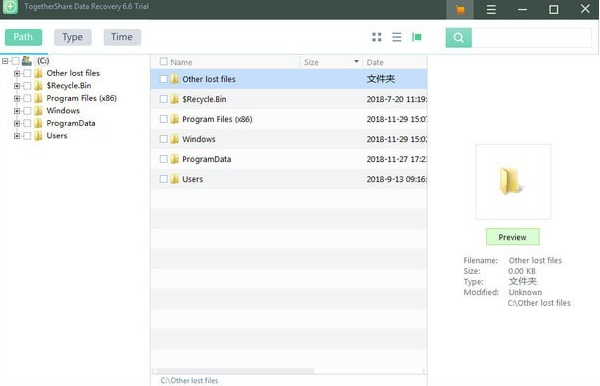Open the hamburger menu in title bar
Viewport: 600px width, 386px height.
pos(491,10)
